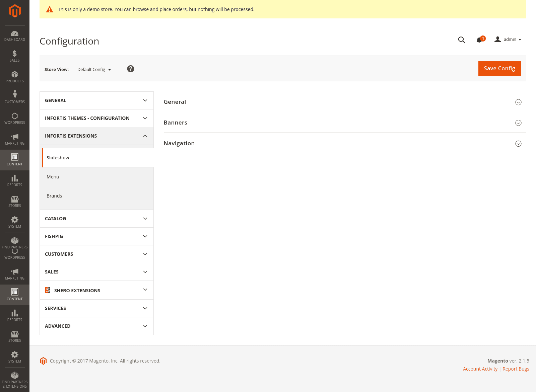Click the Magento logo beside the footer copyright
Image resolution: width=536 pixels, height=392 pixels.
[43, 361]
